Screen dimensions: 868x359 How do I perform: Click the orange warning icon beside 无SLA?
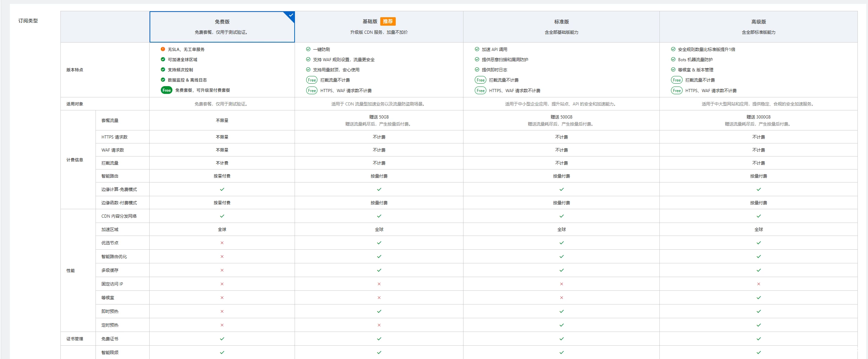tap(163, 49)
